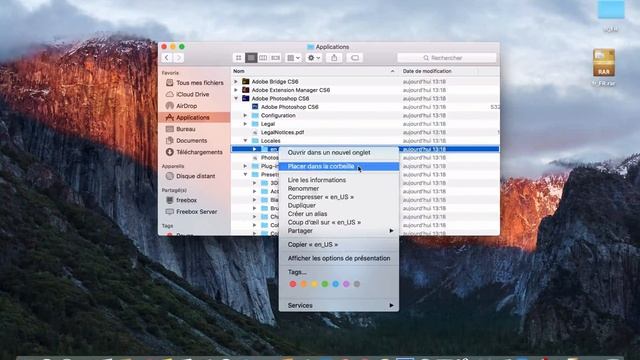Expand the Configuration folder
The width and height of the screenshot is (640, 360).
tap(245, 116)
